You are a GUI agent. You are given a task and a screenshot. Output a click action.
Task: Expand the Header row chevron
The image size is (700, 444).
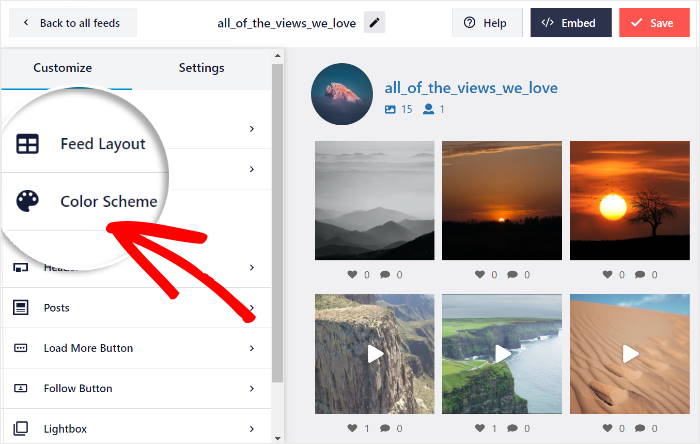252,267
